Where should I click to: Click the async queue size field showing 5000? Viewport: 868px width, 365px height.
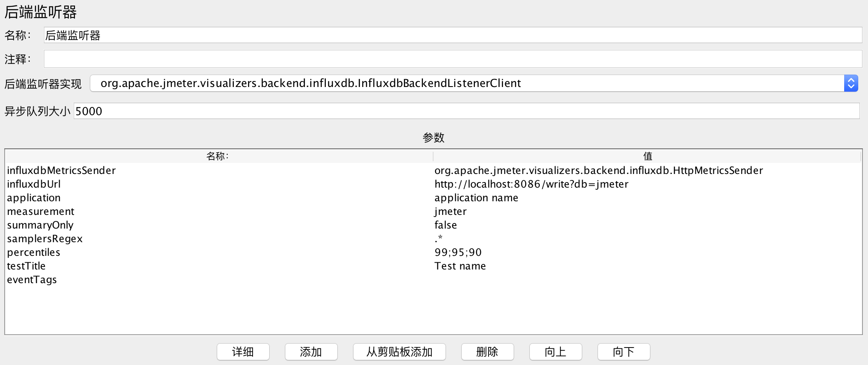[466, 111]
